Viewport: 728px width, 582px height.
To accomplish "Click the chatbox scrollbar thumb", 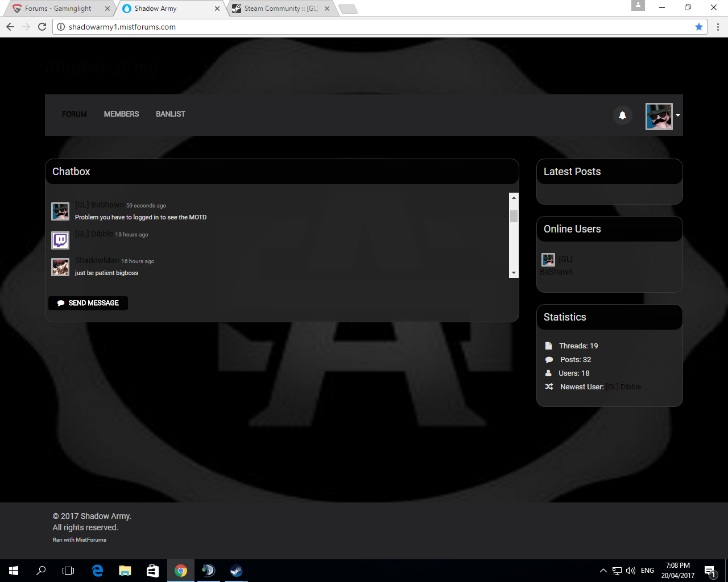I will [x=514, y=216].
